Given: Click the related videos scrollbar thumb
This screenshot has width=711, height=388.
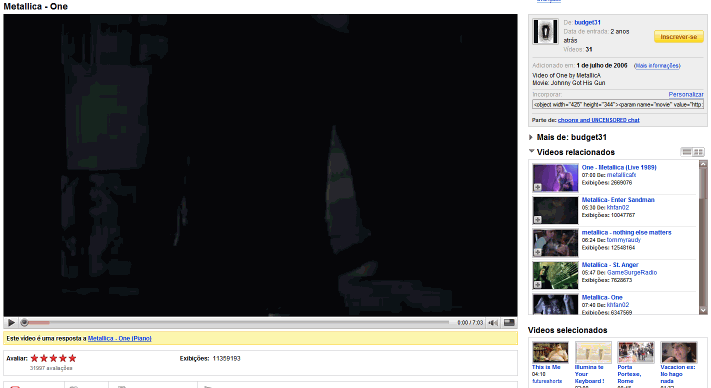Looking at the screenshot, I should [x=703, y=184].
